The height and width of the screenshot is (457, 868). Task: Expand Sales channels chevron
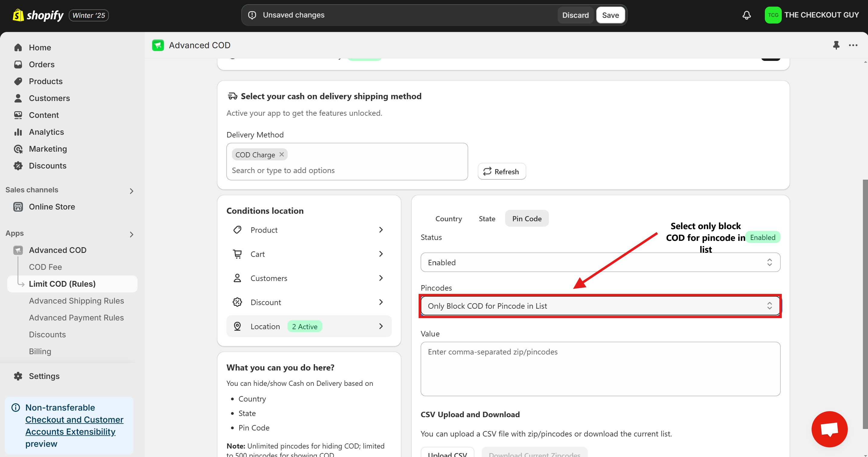click(x=131, y=191)
